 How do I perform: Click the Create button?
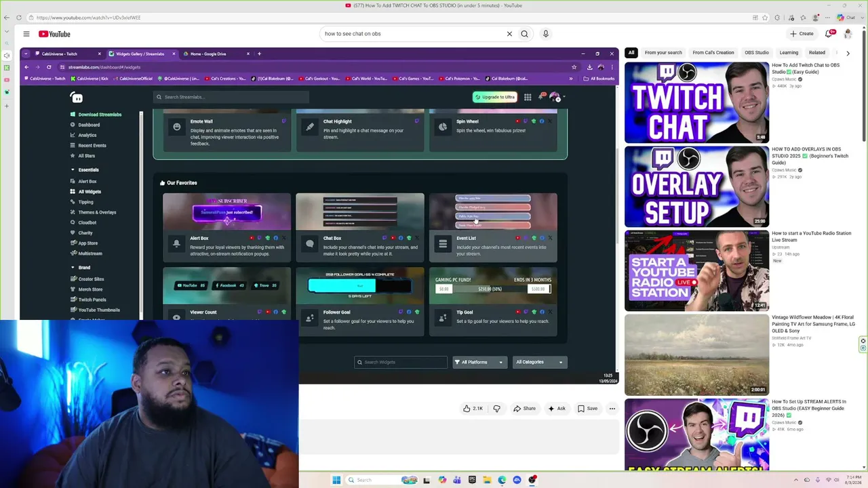coord(802,34)
